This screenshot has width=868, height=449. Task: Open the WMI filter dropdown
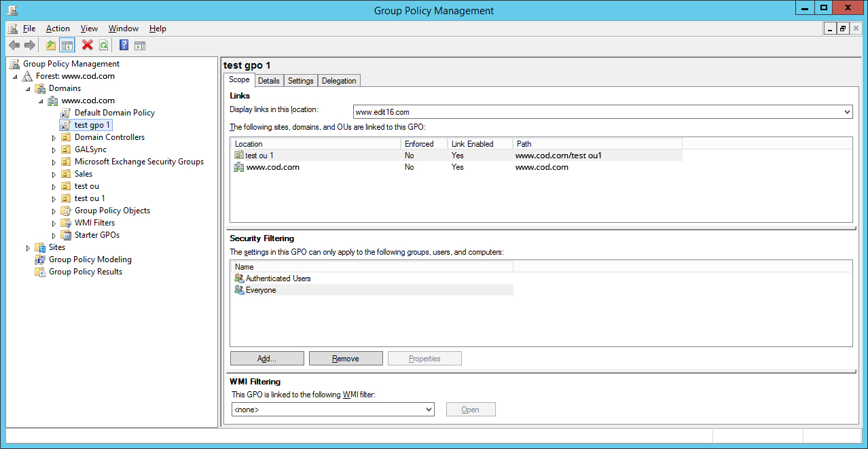[x=429, y=410]
